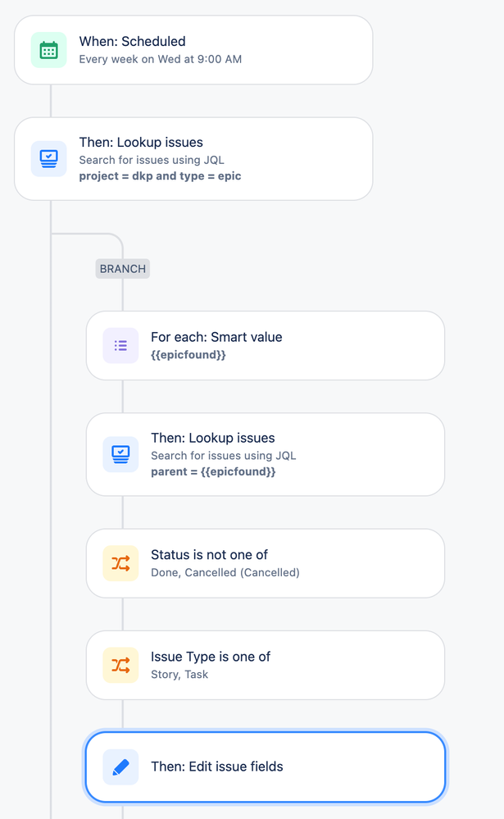This screenshot has width=504, height=819.
Task: Click the purple list For each icon
Action: (120, 345)
